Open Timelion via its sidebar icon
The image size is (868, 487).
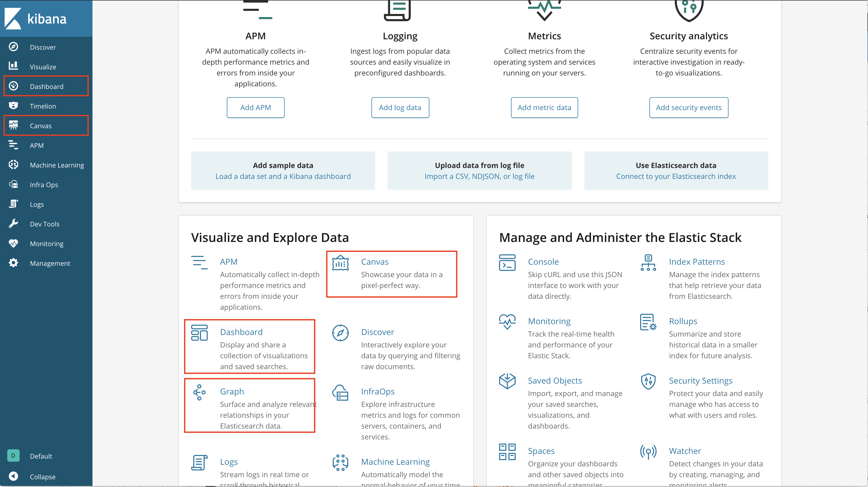click(x=13, y=105)
